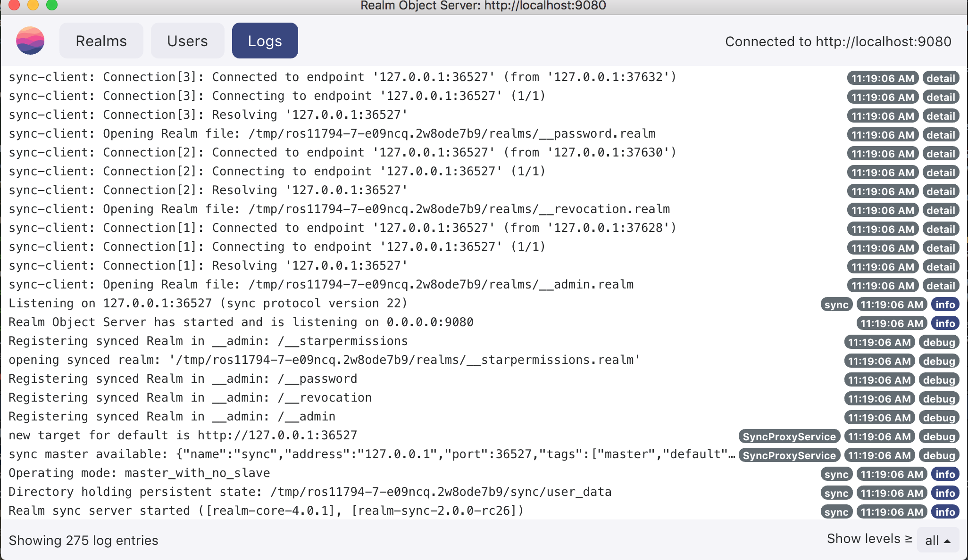Click the info badge next to 'Listening on 127.0.0.1:36527'
The width and height of the screenshot is (968, 560).
[945, 304]
